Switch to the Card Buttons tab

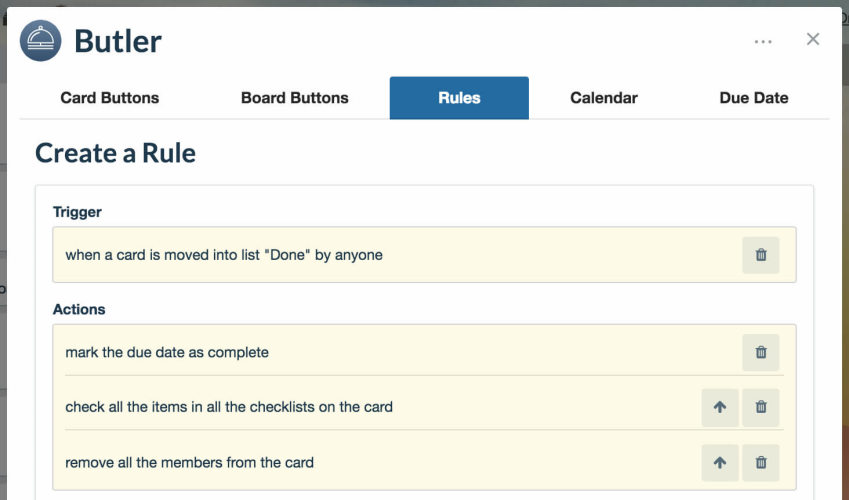[109, 98]
